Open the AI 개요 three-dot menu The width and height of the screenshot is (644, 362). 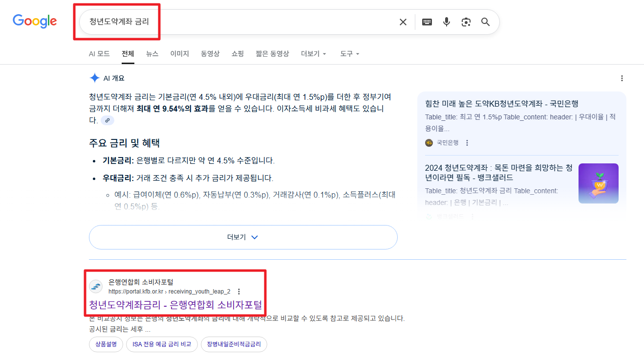point(622,78)
